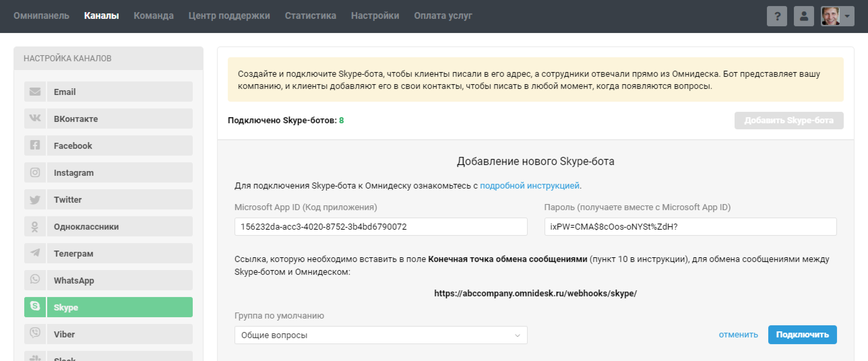Open Оплата услуг menu item
The height and width of the screenshot is (361, 868).
pos(443,16)
